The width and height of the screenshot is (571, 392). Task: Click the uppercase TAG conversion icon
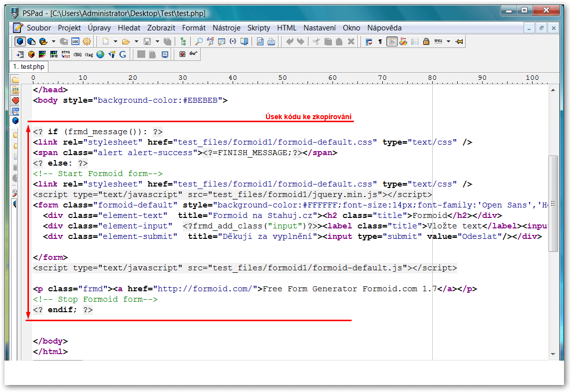pos(77,54)
